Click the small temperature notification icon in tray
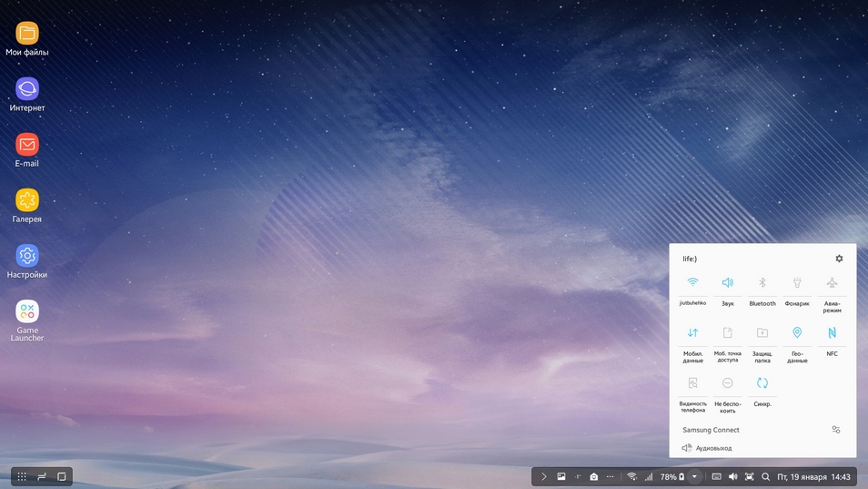The width and height of the screenshot is (868, 489). pyautogui.click(x=578, y=476)
